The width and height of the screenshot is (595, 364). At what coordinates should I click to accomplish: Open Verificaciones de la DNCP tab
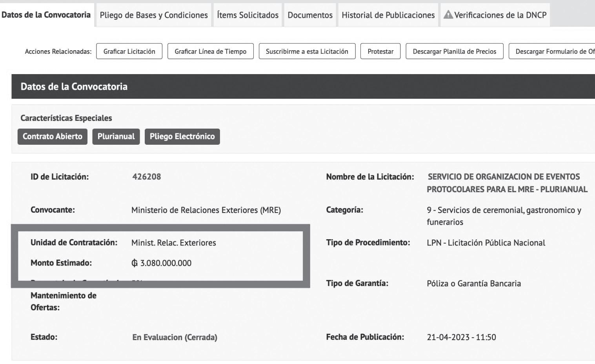[x=495, y=15]
